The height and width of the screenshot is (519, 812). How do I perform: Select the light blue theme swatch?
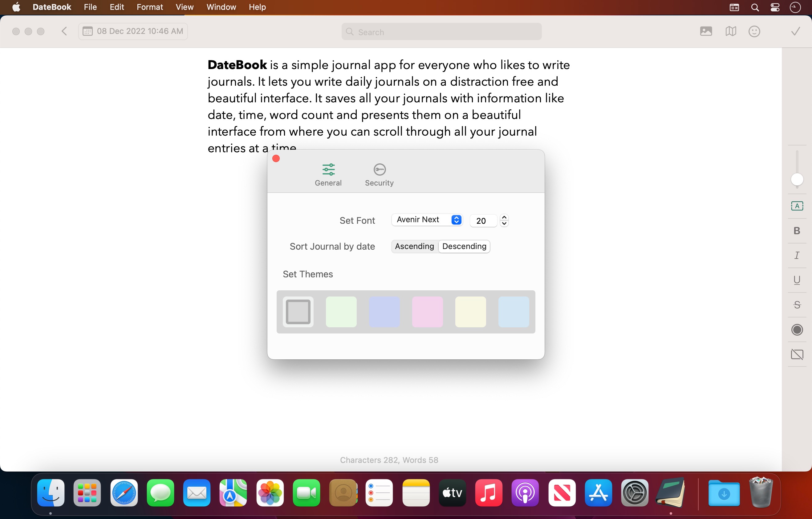(514, 312)
